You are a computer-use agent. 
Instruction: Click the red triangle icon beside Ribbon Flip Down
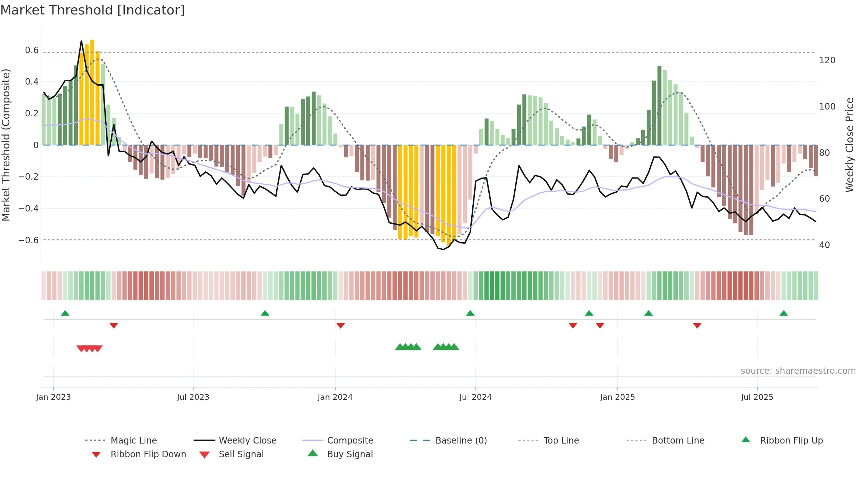(x=96, y=454)
